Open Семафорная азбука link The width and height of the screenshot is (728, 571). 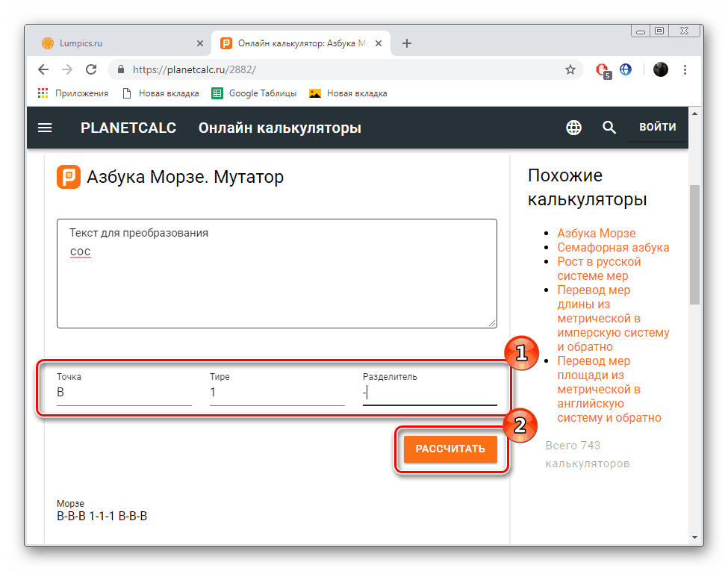(613, 248)
